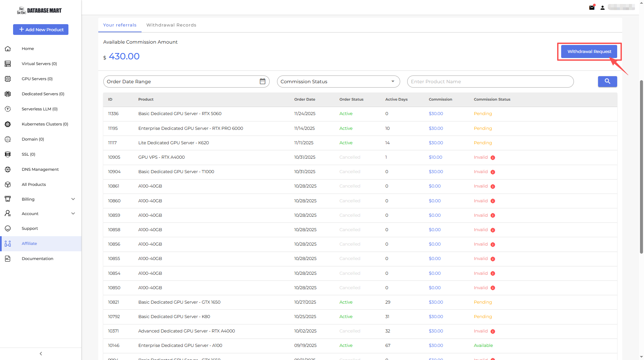
Task: Open All Products link in sidebar
Action: tap(34, 185)
